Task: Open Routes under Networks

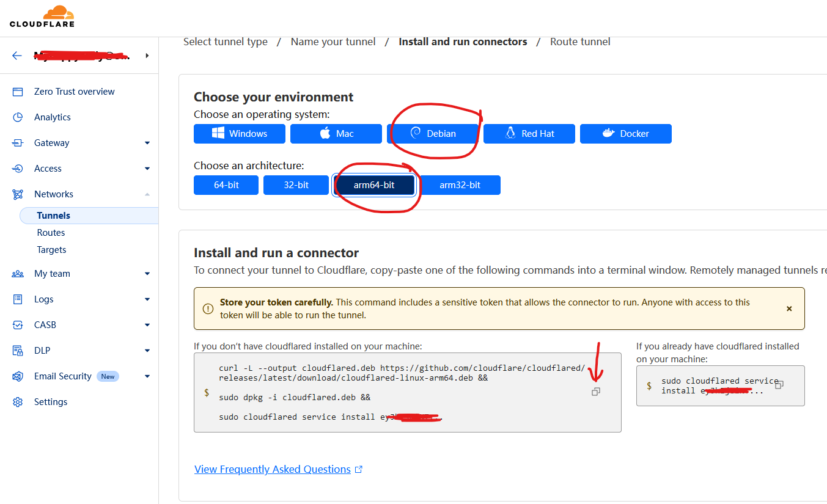Action: tap(51, 233)
